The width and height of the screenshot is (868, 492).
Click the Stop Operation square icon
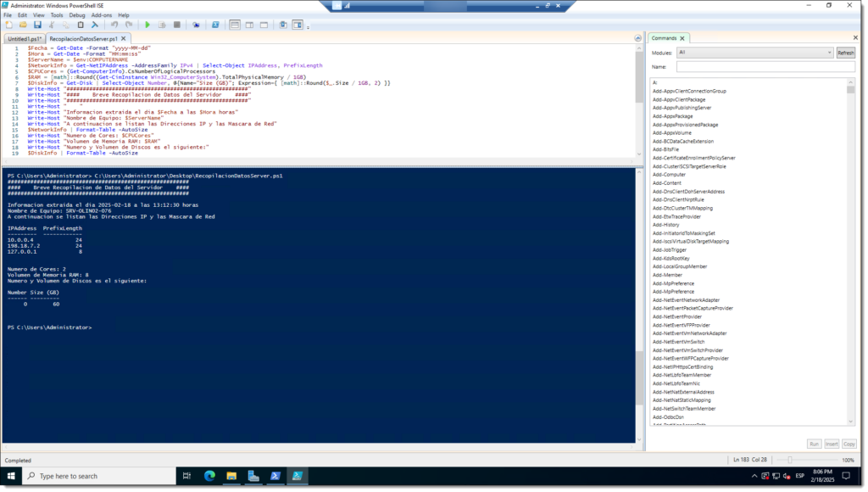click(x=177, y=25)
